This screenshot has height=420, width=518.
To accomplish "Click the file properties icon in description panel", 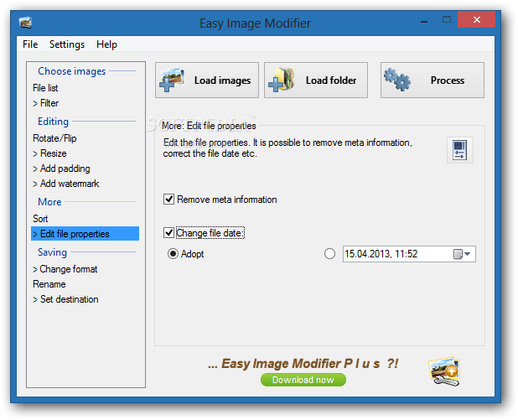I will click(459, 150).
